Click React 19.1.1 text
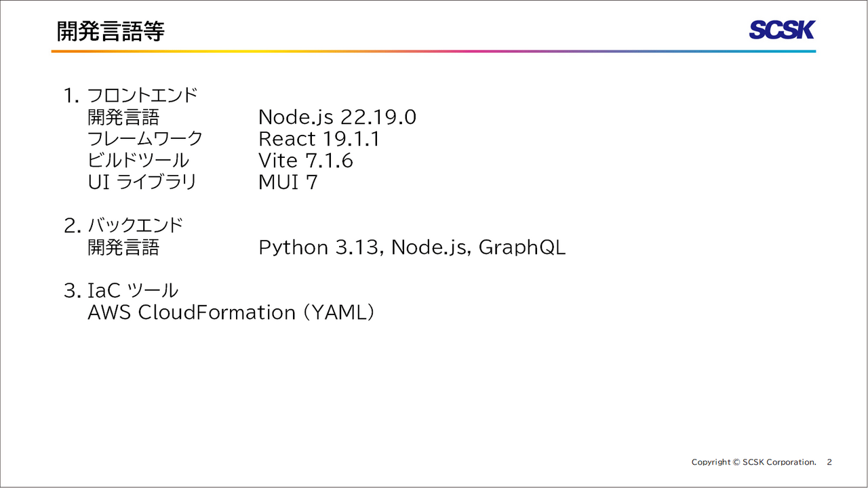Screen dimensions: 868x488 [319, 139]
